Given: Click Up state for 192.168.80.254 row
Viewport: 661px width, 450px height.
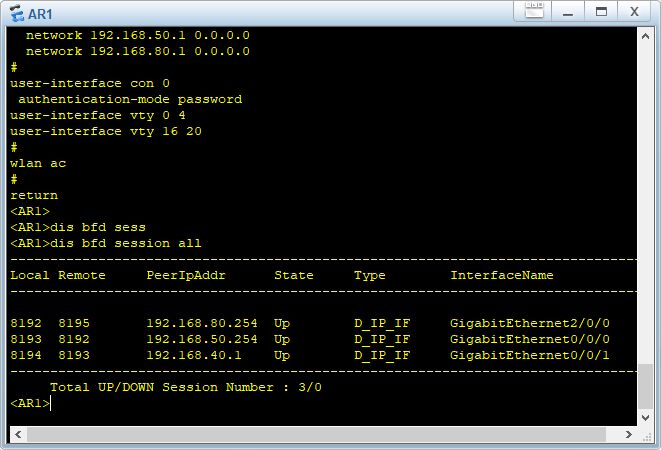Looking at the screenshot, I should pos(282,323).
